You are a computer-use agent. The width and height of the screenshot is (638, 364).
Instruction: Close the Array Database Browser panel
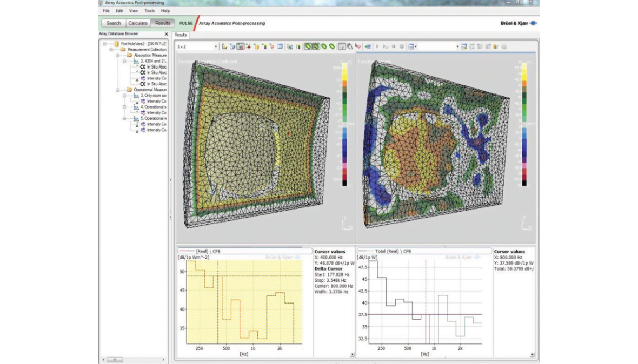(166, 34)
